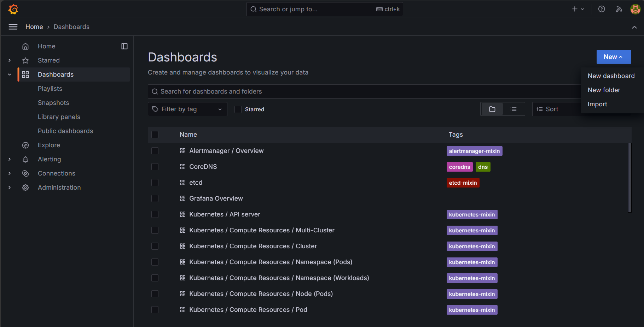644x327 pixels.
Task: Click the pink coredns tag
Action: (x=459, y=167)
